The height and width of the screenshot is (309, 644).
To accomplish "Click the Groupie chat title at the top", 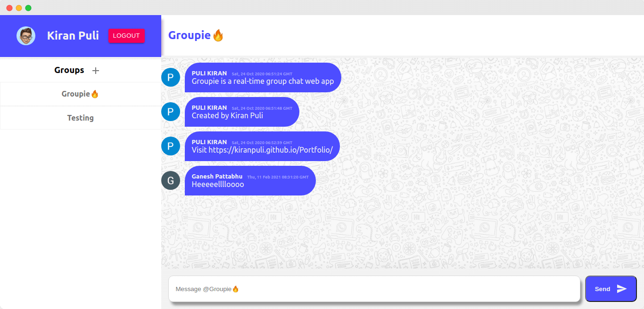I will click(191, 34).
